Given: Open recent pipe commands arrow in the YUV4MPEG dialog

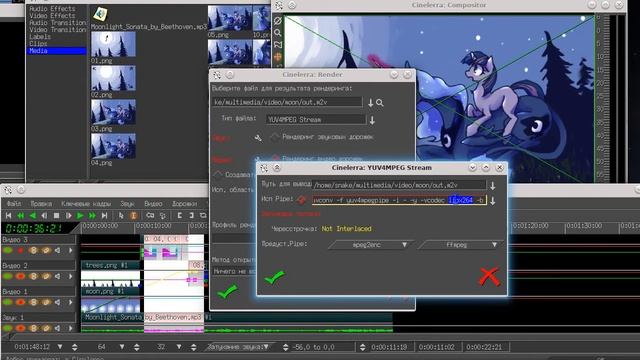Looking at the screenshot, I should 493,200.
